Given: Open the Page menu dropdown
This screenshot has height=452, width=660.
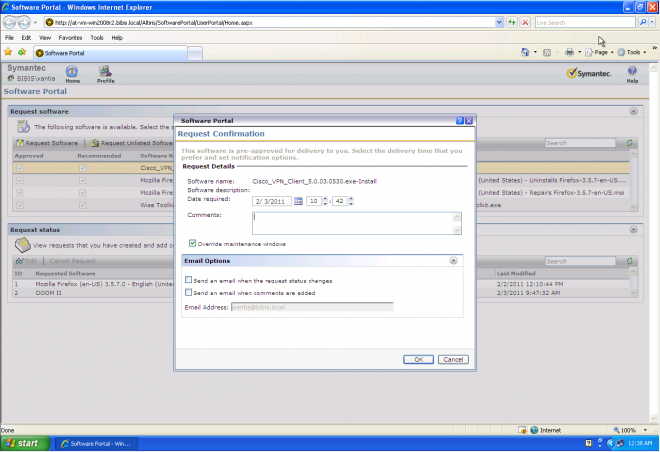Looking at the screenshot, I should tap(599, 52).
